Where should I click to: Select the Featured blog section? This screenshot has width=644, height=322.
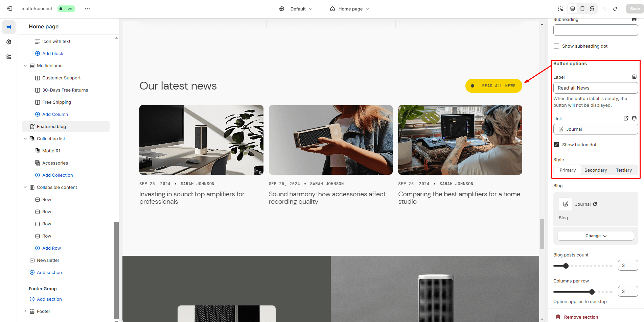(51, 126)
